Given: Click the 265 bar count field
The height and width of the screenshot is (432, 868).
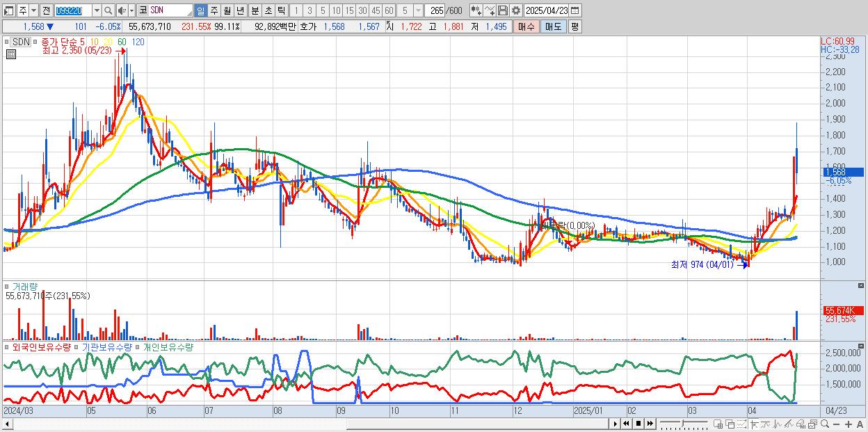Looking at the screenshot, I should click(435, 10).
